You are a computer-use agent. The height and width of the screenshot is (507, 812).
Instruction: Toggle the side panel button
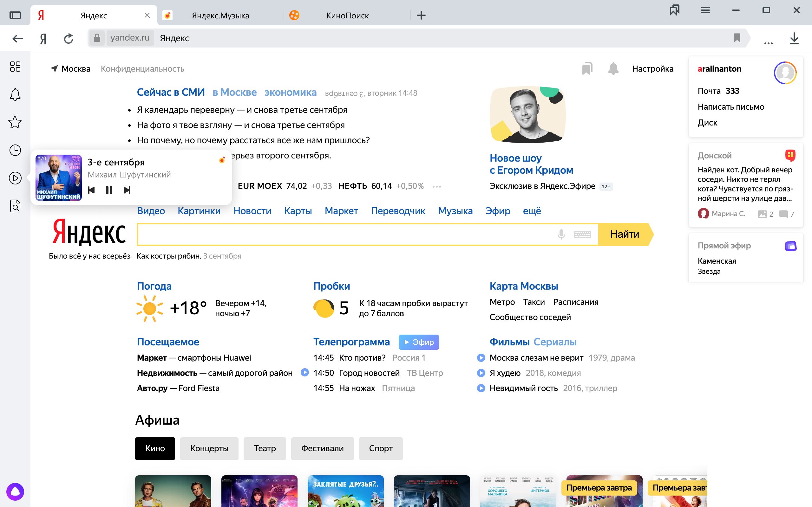pyautogui.click(x=15, y=15)
